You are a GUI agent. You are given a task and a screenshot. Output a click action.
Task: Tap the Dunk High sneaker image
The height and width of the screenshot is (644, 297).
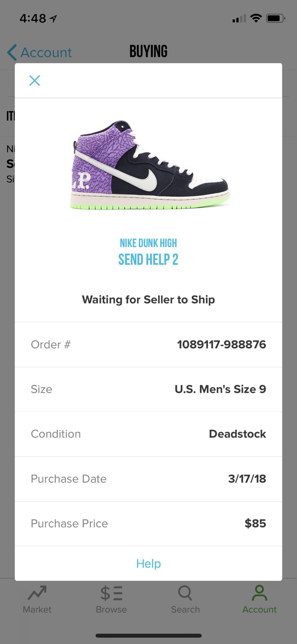[x=150, y=165]
